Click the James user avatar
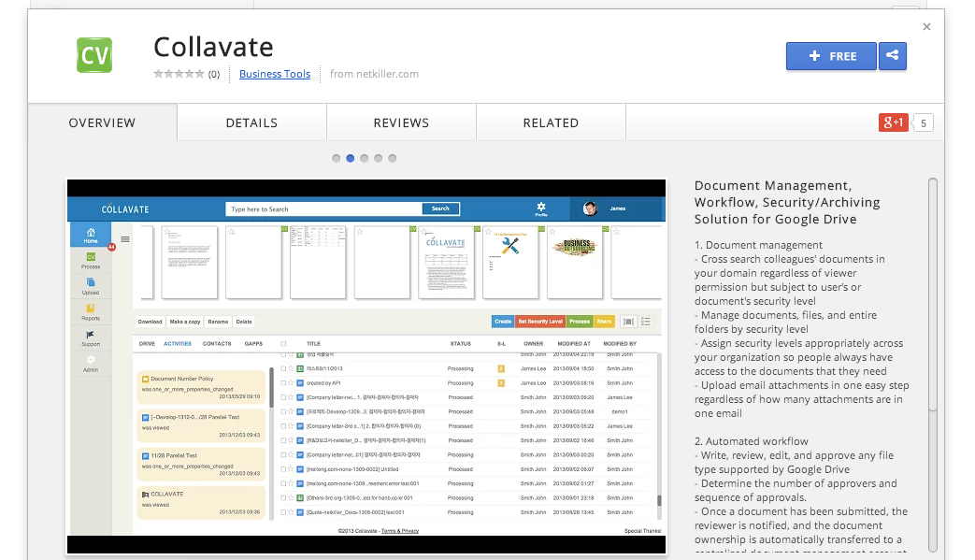Screen dimensions: 975x560 coord(590,208)
